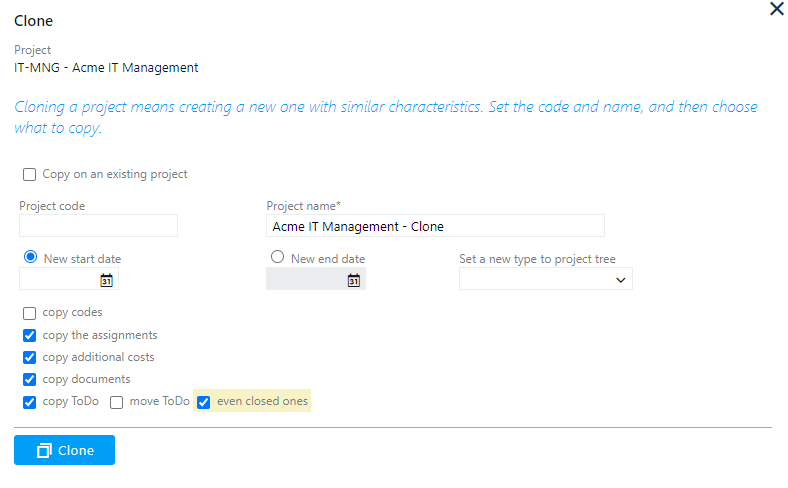Disable the copy documents checkbox
This screenshot has width=788, height=488.
click(29, 380)
